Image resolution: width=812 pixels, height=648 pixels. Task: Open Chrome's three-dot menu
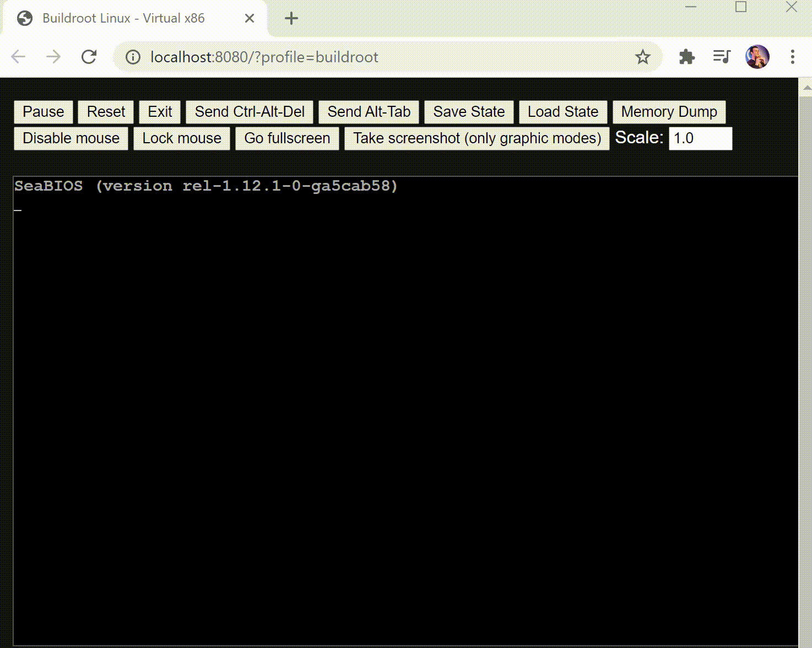(x=792, y=57)
